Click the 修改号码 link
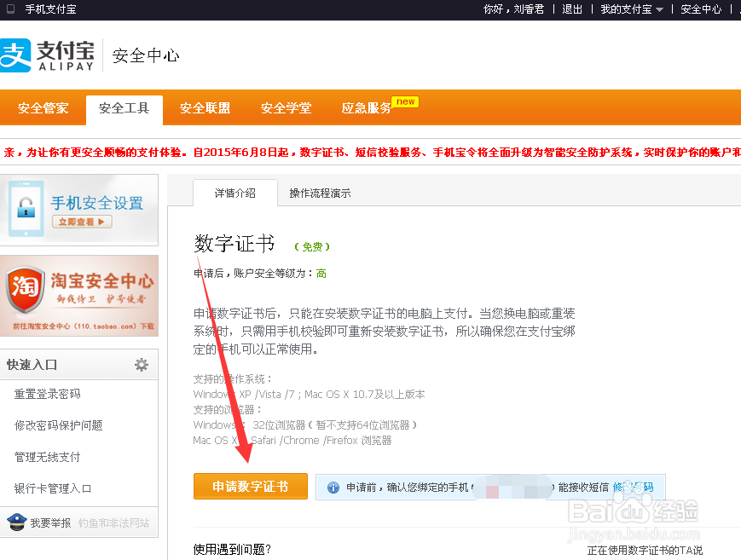741x560 pixels. 633,487
